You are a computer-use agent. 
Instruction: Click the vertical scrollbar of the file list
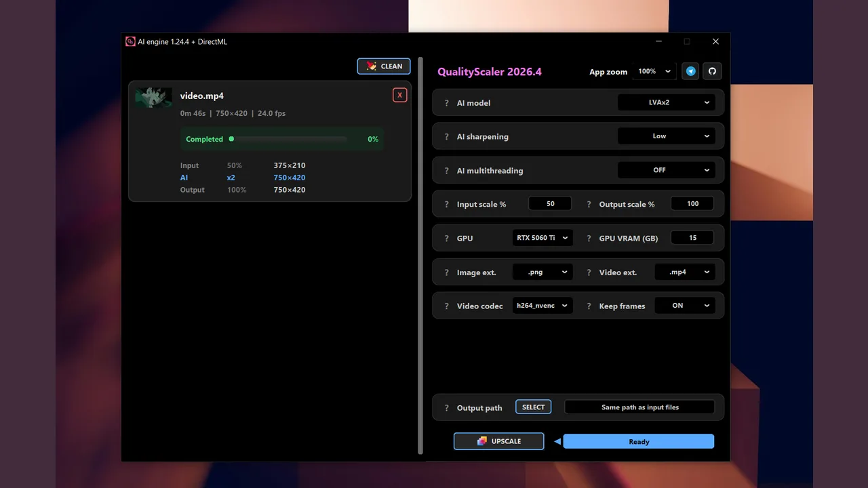click(420, 256)
